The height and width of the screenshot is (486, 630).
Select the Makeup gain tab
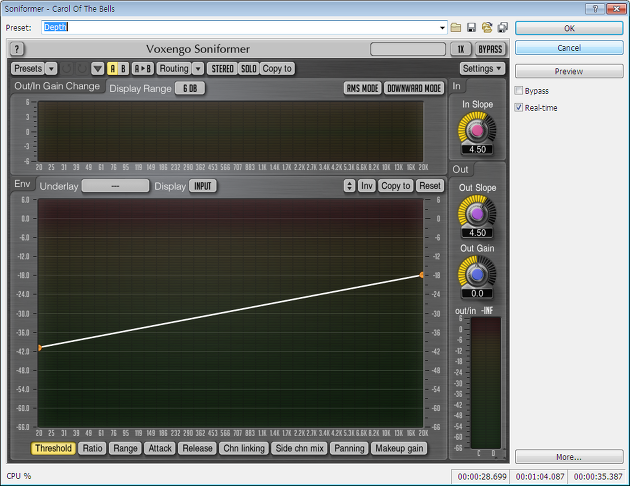coord(399,448)
